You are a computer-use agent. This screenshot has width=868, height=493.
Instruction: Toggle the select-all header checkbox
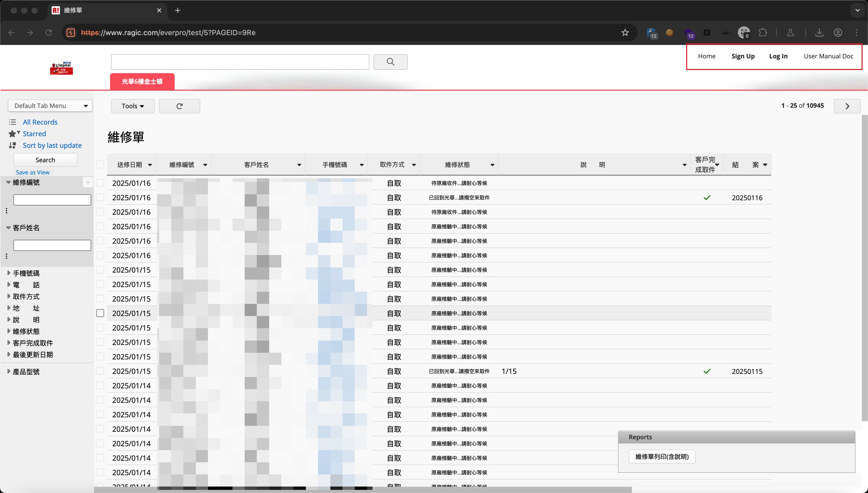click(100, 165)
